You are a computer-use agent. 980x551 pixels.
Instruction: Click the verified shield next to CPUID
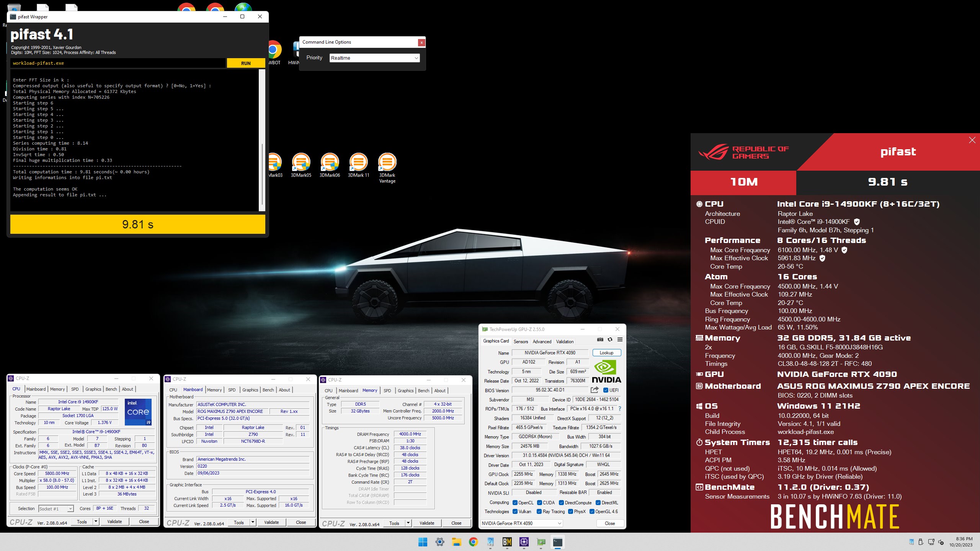(857, 222)
